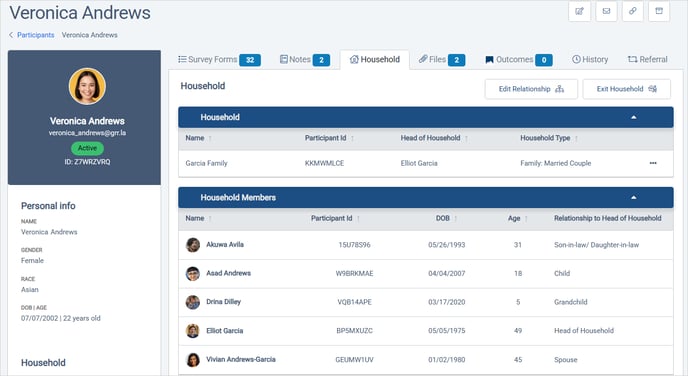Viewport: 688px width, 376px height.
Task: Click the link chain icon button
Action: (632, 11)
